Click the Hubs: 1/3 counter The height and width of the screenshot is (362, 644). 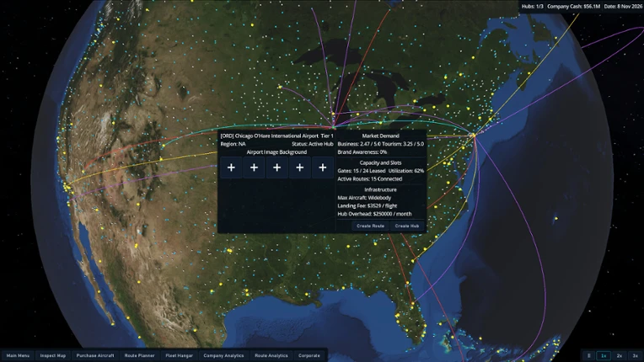532,7
